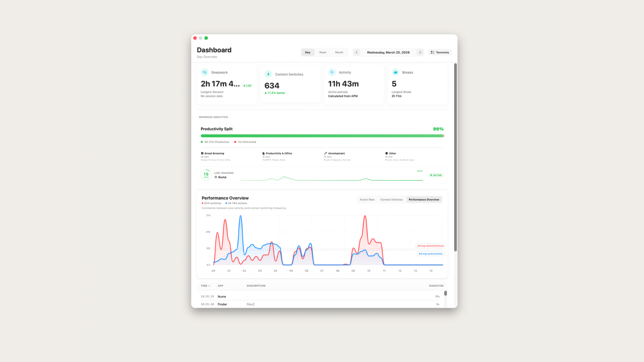Sort table by TIME column chevron
Image resolution: width=644 pixels, height=362 pixels.
(209, 286)
